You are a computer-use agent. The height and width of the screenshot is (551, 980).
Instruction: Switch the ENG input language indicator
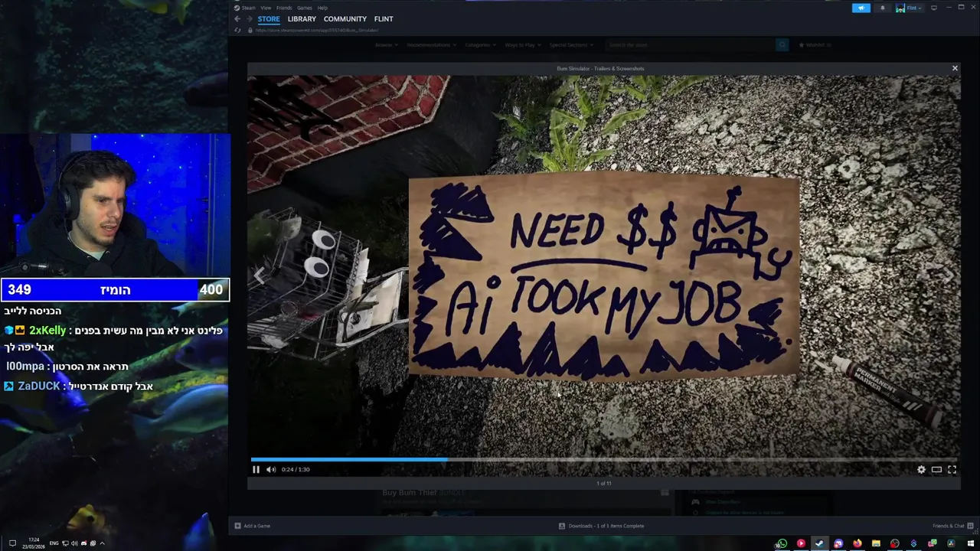click(54, 543)
